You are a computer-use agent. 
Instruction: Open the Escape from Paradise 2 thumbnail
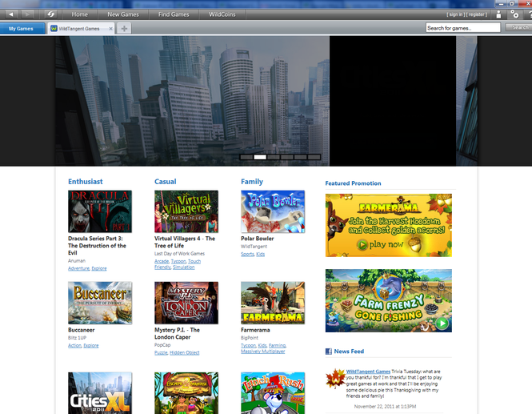click(186, 393)
